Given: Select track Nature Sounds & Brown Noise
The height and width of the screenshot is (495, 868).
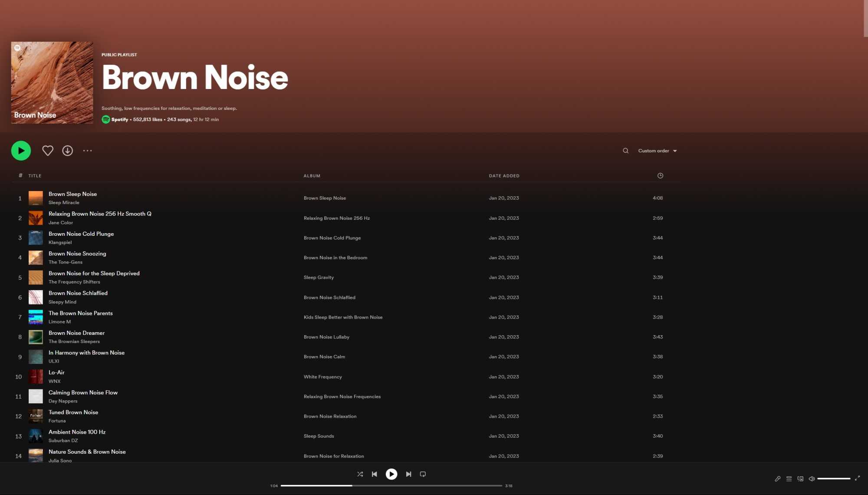Looking at the screenshot, I should tap(87, 452).
